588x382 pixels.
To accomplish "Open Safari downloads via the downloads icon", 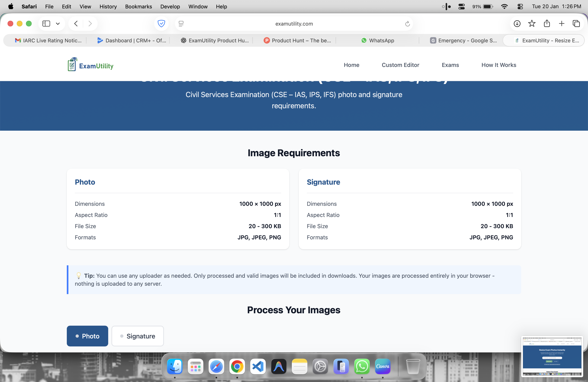I will point(517,23).
